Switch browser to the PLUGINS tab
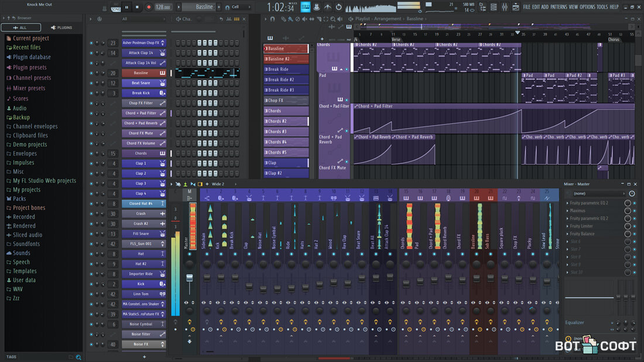Screen dimensions: 644x362 click(61, 27)
